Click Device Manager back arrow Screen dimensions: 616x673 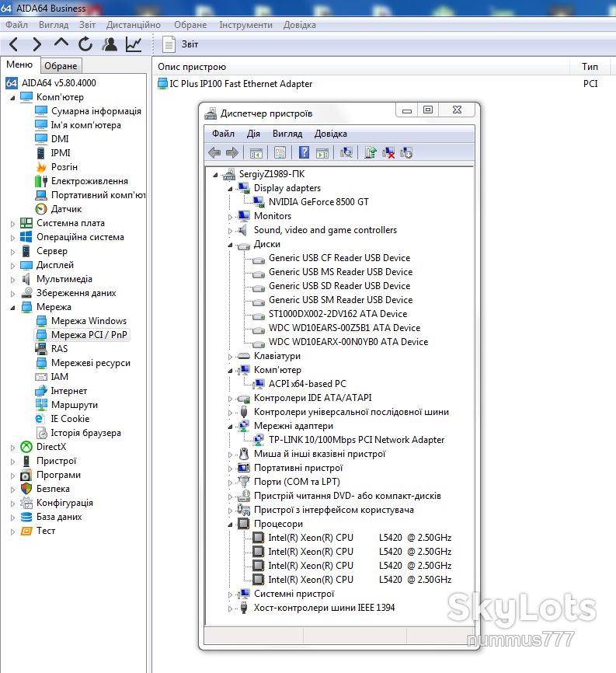(x=214, y=152)
